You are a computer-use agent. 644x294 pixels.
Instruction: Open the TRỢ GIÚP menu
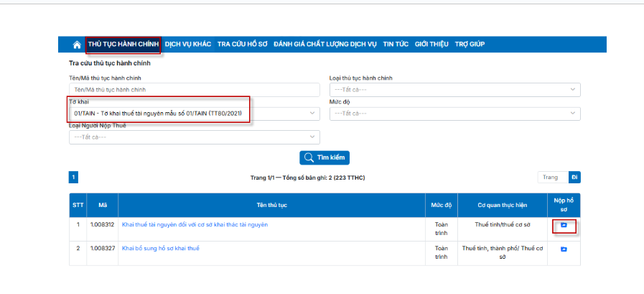(469, 45)
